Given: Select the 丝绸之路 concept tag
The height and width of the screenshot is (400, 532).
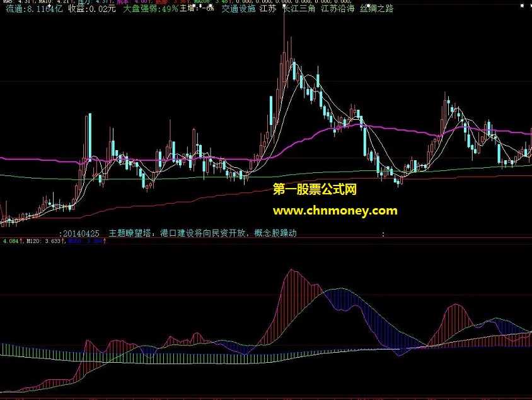Looking at the screenshot, I should pos(376,8).
